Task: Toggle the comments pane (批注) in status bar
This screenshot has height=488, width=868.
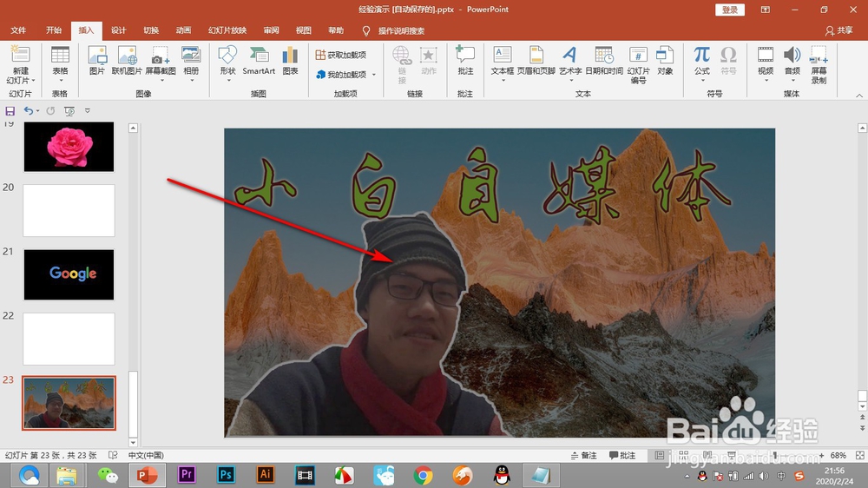Action: (x=622, y=455)
